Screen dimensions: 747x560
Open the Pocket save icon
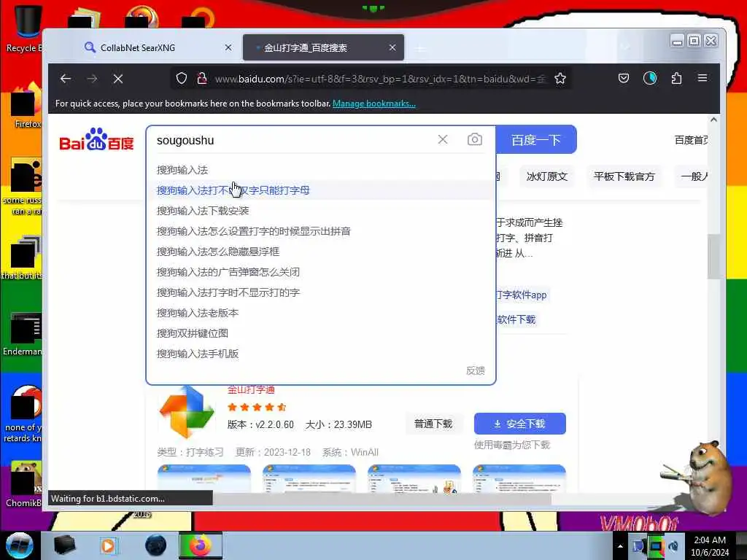[x=624, y=78]
